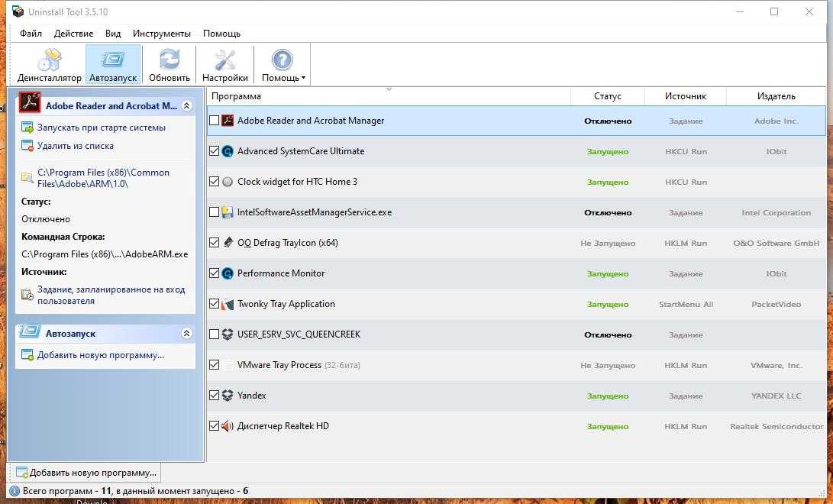Image resolution: width=833 pixels, height=504 pixels.
Task: Click the USER_ESRV_SVC_QUEENCREEK row icon
Action: 228,334
